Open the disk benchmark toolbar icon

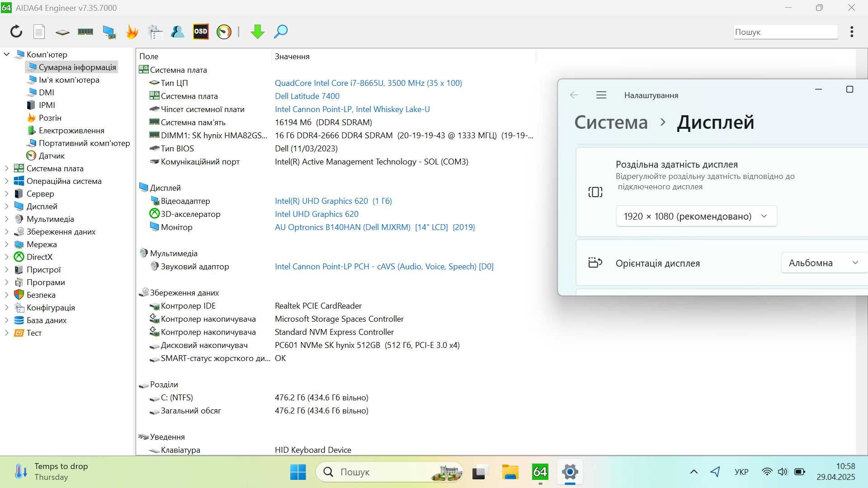coord(62,32)
